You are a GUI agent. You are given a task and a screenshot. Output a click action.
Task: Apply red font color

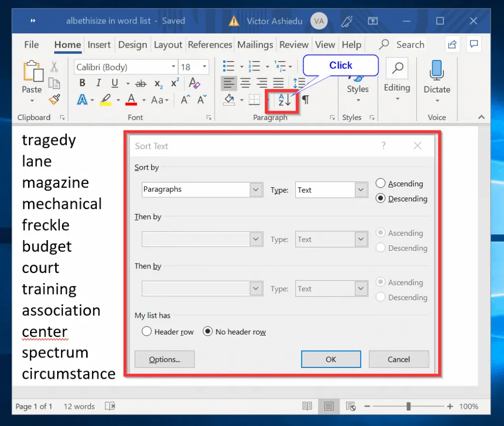coord(131,100)
